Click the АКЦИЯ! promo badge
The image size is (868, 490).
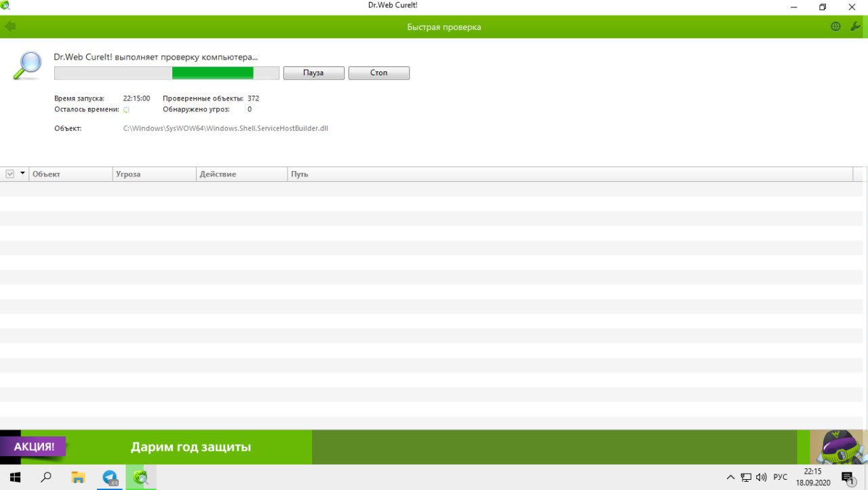pos(33,447)
